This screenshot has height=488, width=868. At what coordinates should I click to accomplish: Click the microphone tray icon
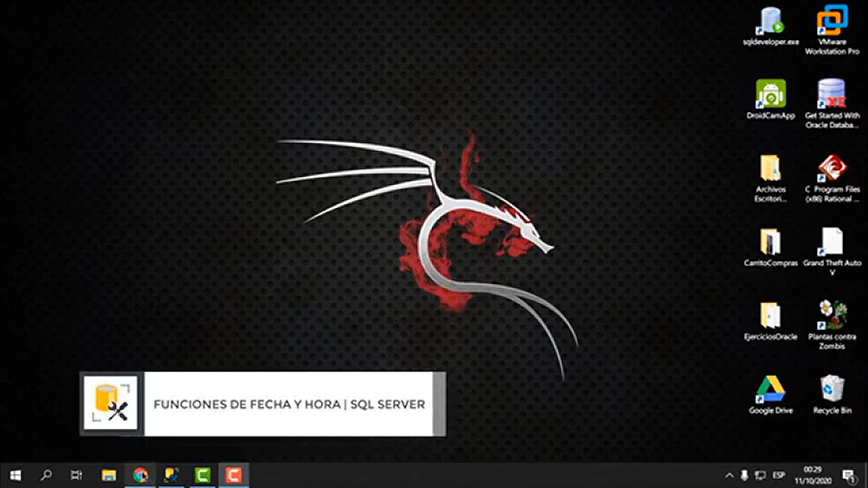click(x=744, y=475)
